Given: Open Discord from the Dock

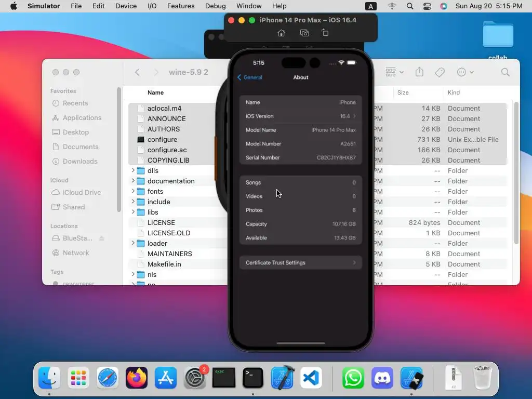Looking at the screenshot, I should tap(382, 378).
